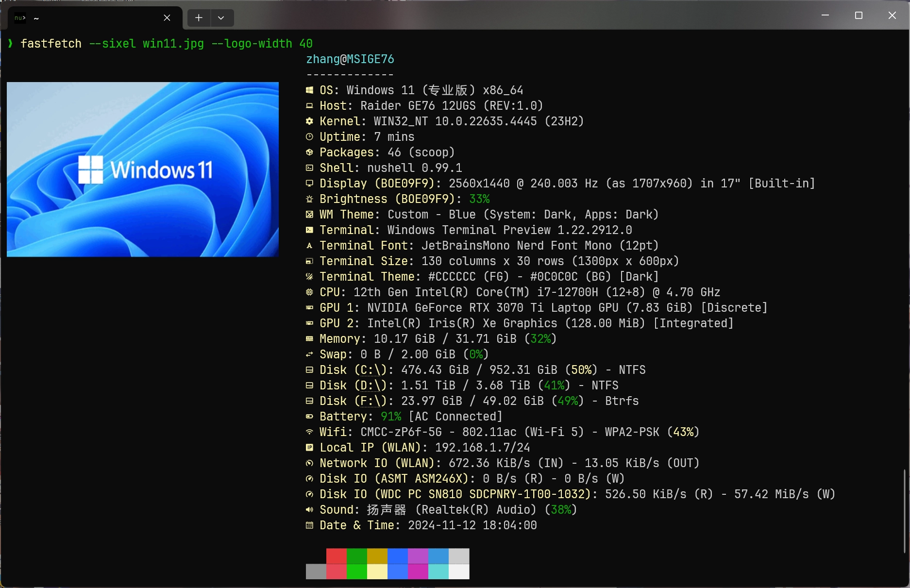Click the icon beside Network IO
The height and width of the screenshot is (588, 910).
pos(309,463)
